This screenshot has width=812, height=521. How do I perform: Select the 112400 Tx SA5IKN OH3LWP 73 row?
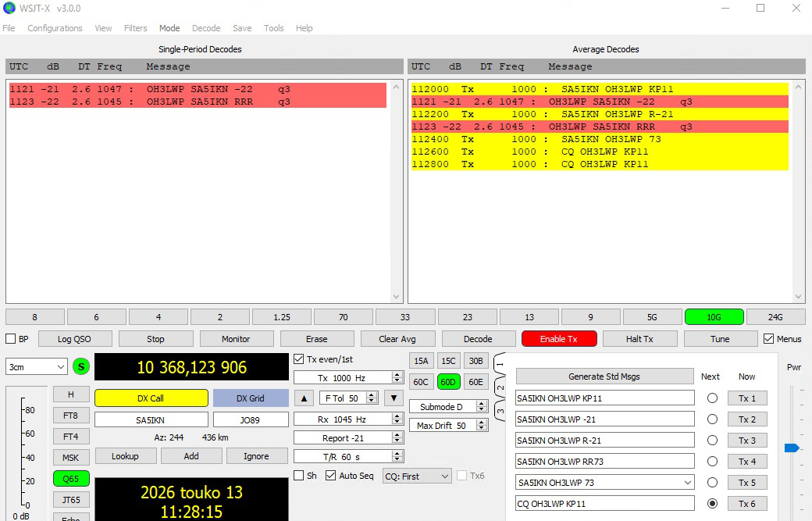600,139
